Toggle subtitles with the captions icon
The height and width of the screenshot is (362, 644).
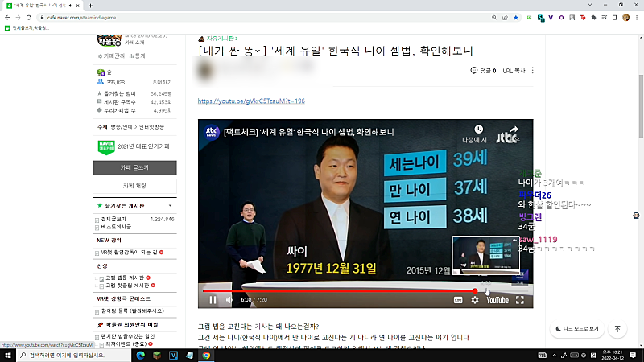point(458,300)
